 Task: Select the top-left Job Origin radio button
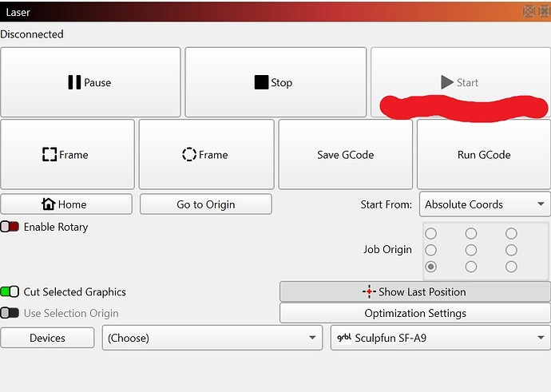tap(431, 233)
